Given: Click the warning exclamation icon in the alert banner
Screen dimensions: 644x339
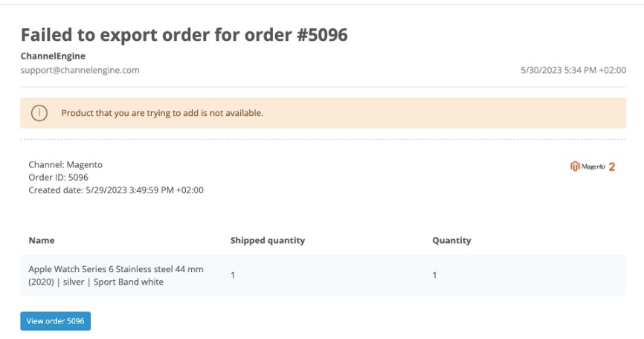Looking at the screenshot, I should 39,114.
